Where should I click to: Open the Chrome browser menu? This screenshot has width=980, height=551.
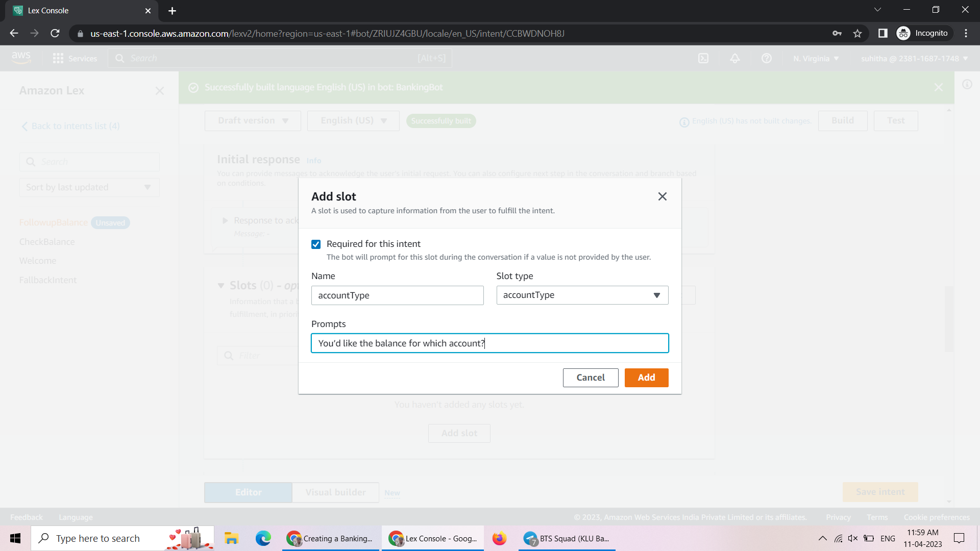tap(966, 33)
